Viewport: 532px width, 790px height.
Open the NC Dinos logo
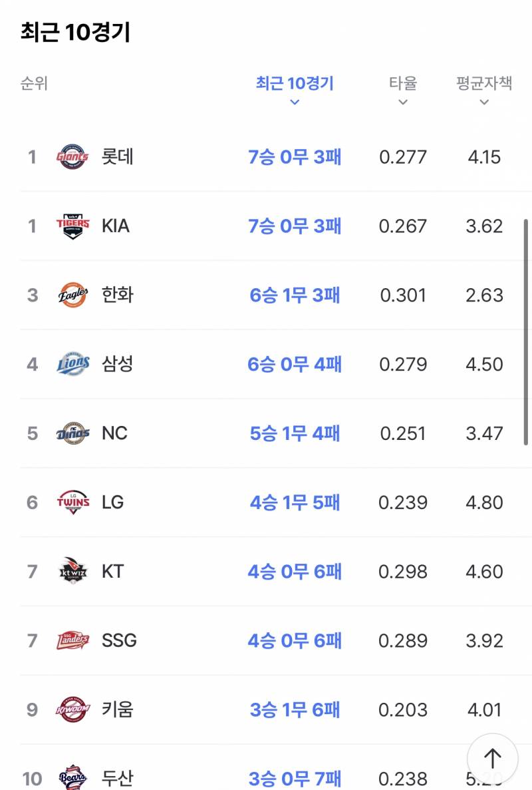coord(73,433)
